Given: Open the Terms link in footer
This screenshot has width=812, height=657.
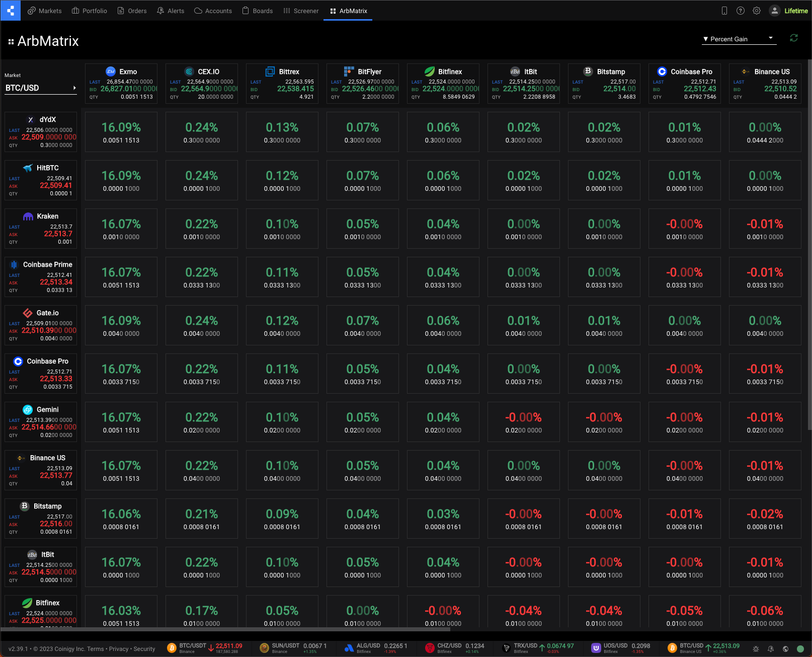Looking at the screenshot, I should tap(96, 649).
